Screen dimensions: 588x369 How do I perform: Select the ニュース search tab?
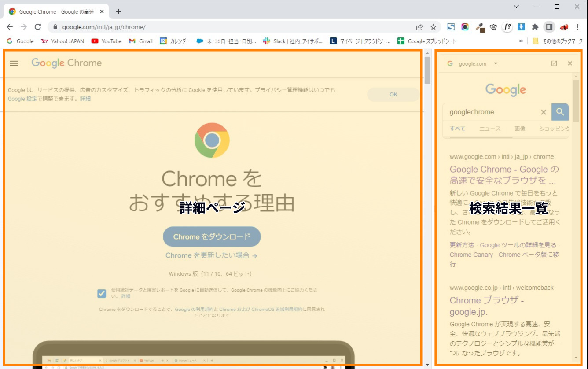tap(490, 129)
